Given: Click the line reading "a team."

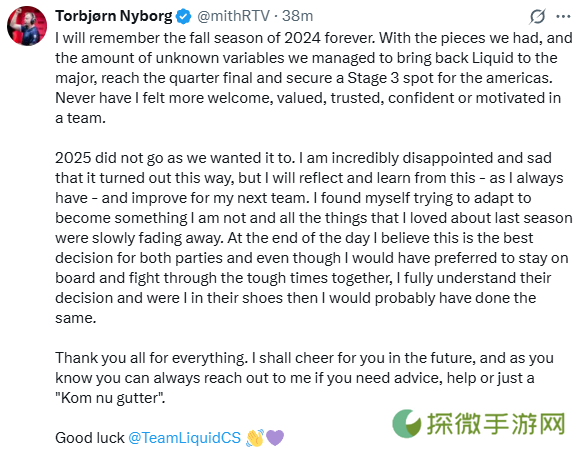Looking at the screenshot, I should point(80,118).
